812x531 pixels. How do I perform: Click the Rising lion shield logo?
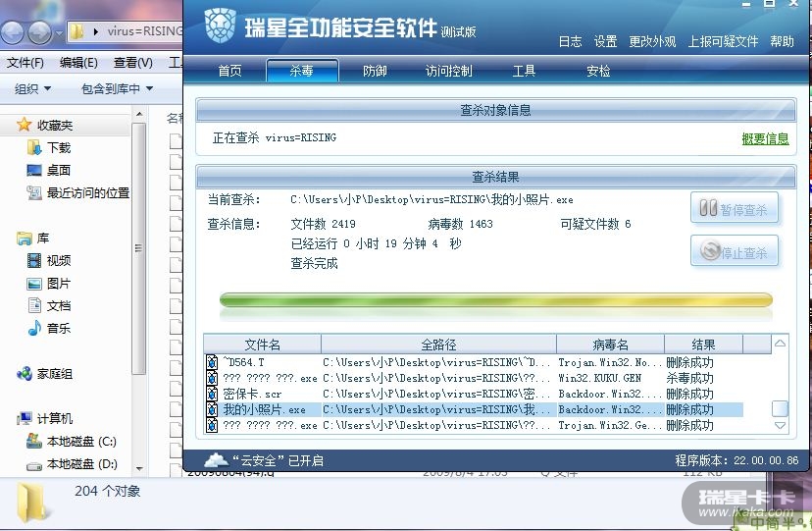220,26
